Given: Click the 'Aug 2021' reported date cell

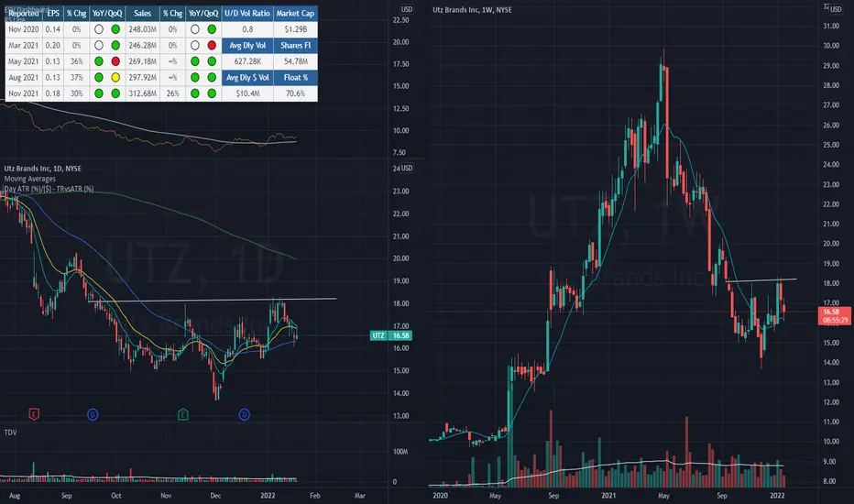Looking at the screenshot, I should tap(24, 77).
